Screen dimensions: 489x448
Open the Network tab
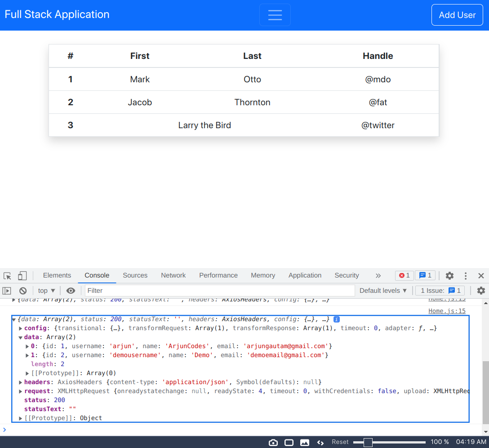point(173,275)
